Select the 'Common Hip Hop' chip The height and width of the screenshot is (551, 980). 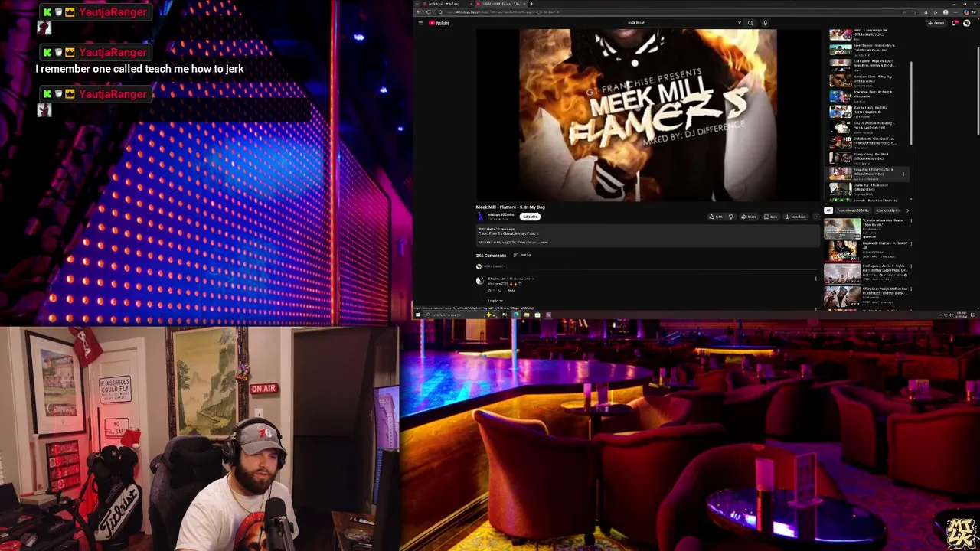887,210
